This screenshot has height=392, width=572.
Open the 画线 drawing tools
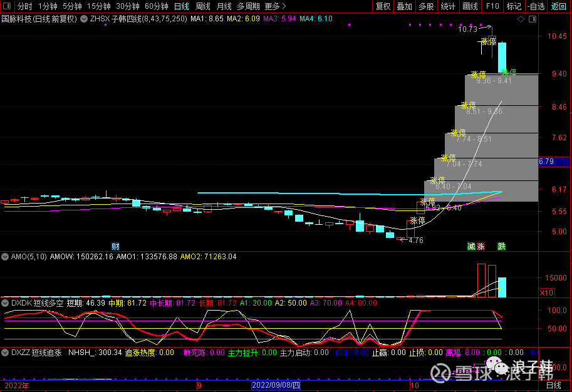(x=470, y=6)
